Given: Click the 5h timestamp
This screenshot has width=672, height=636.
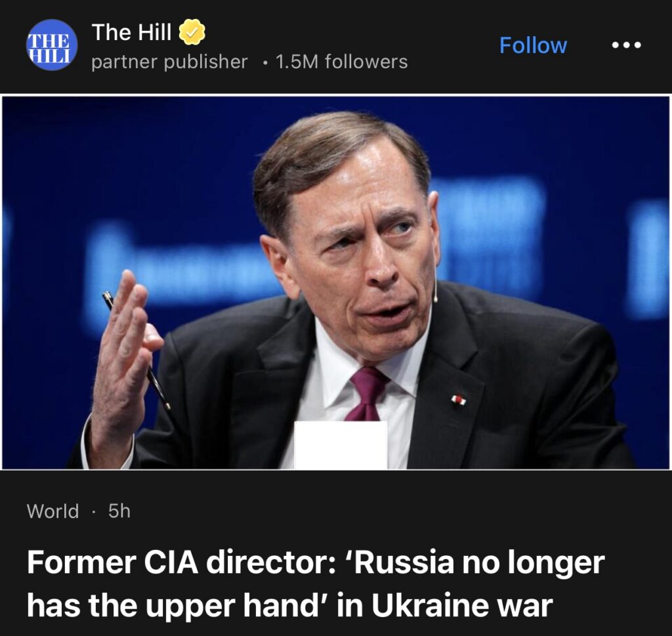Looking at the screenshot, I should coord(119,511).
